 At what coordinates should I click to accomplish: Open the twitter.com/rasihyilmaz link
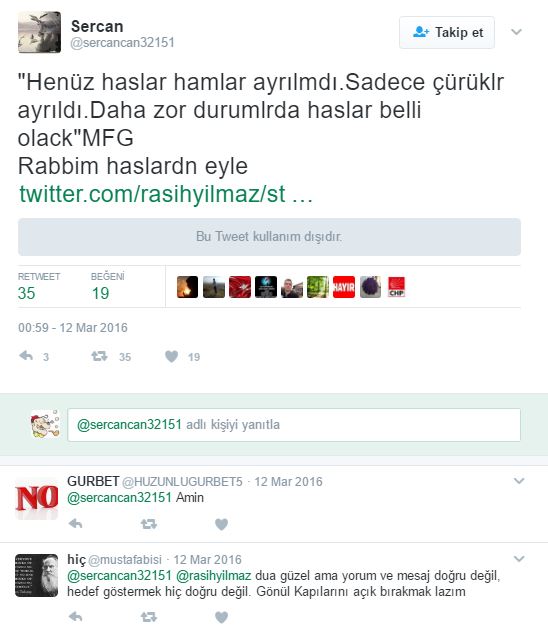point(166,194)
